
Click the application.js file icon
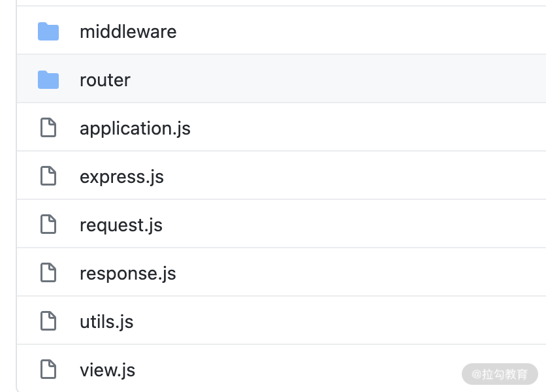tap(48, 127)
